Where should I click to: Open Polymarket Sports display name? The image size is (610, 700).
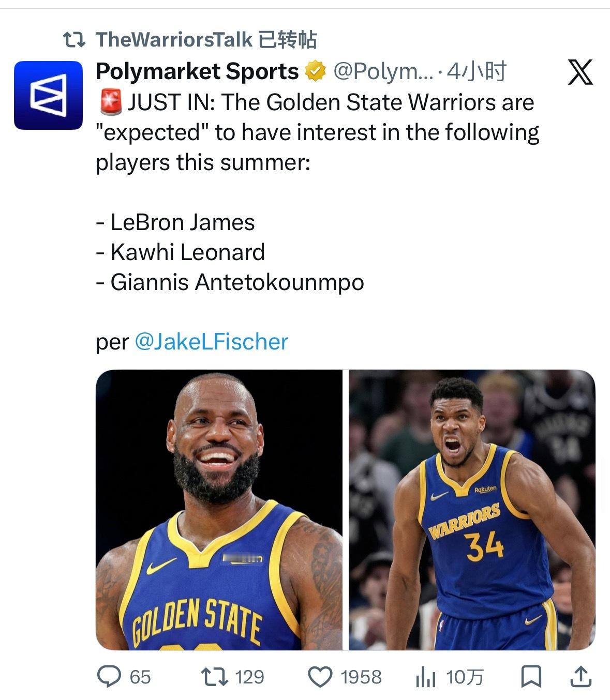[197, 71]
